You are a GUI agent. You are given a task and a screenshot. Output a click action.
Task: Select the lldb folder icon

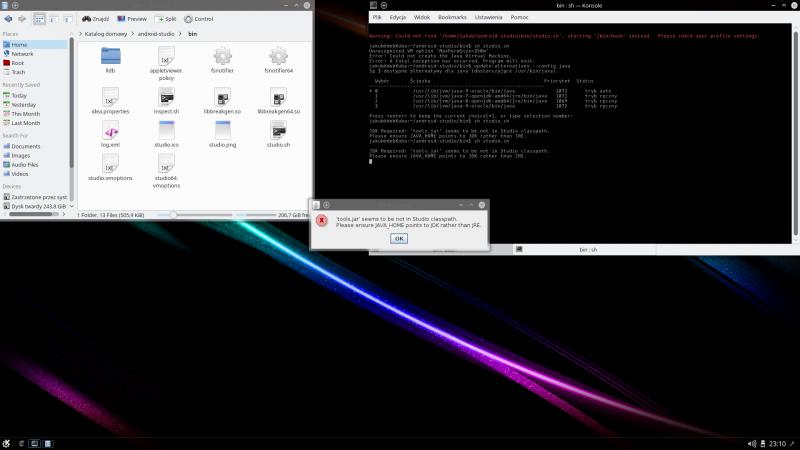click(x=111, y=58)
